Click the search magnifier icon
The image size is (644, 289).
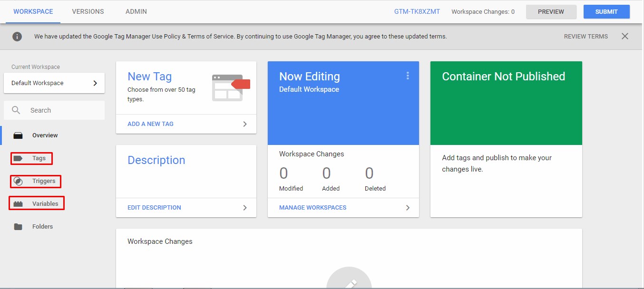[x=16, y=110]
